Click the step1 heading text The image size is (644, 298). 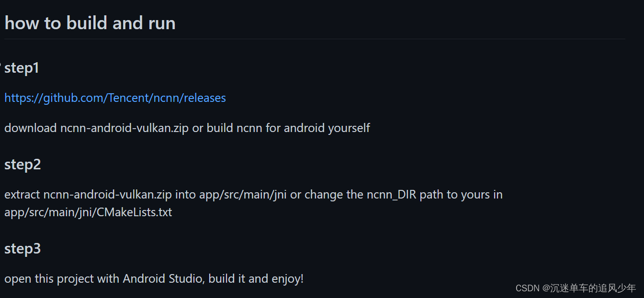[x=22, y=68]
